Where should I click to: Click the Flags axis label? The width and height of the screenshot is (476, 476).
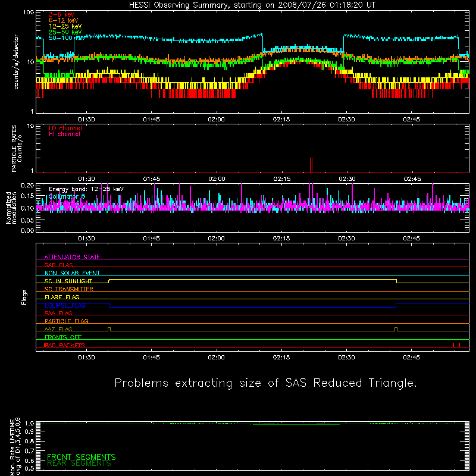pos(24,297)
